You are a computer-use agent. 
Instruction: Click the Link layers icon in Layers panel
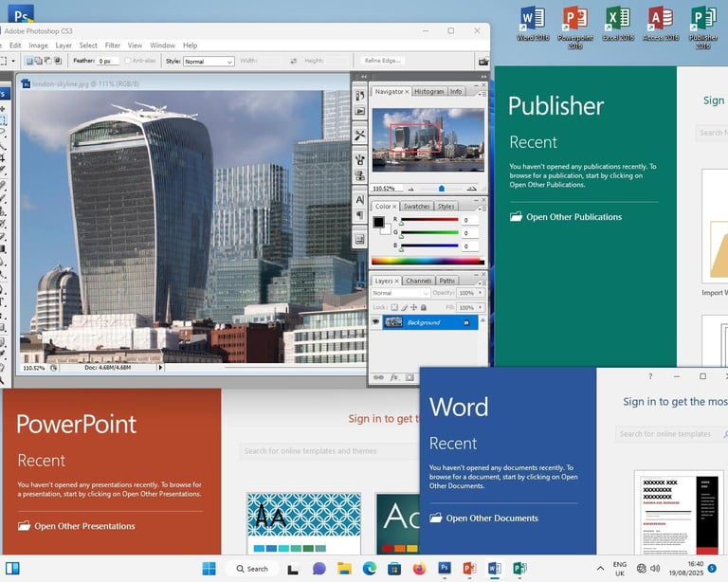(378, 377)
